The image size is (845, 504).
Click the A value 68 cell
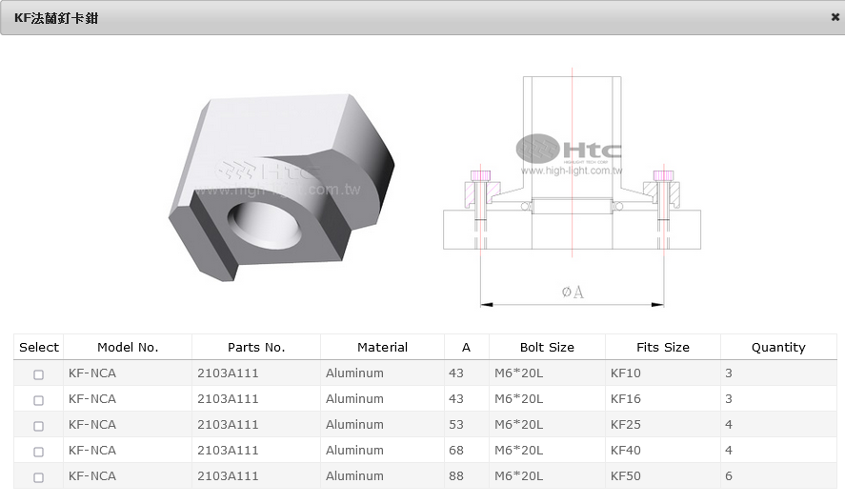pos(456,451)
